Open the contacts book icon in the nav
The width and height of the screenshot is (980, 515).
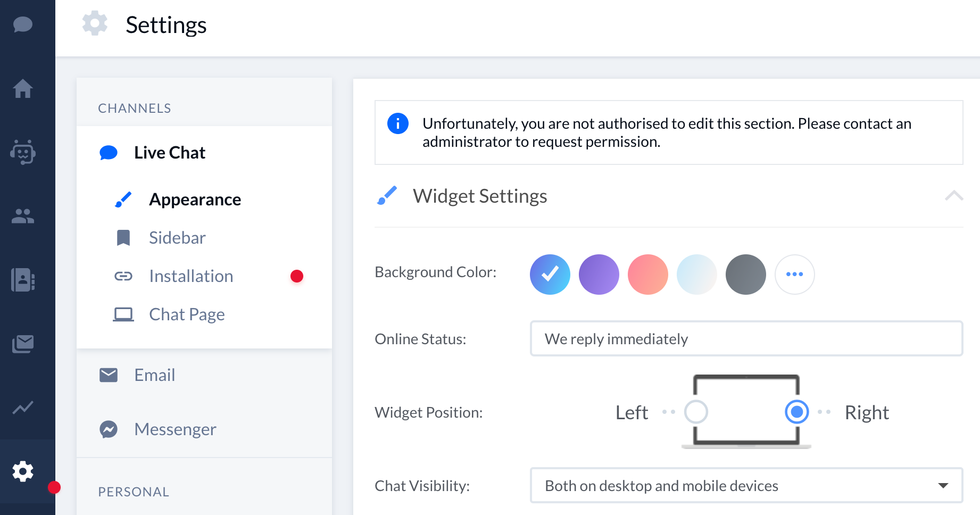23,280
